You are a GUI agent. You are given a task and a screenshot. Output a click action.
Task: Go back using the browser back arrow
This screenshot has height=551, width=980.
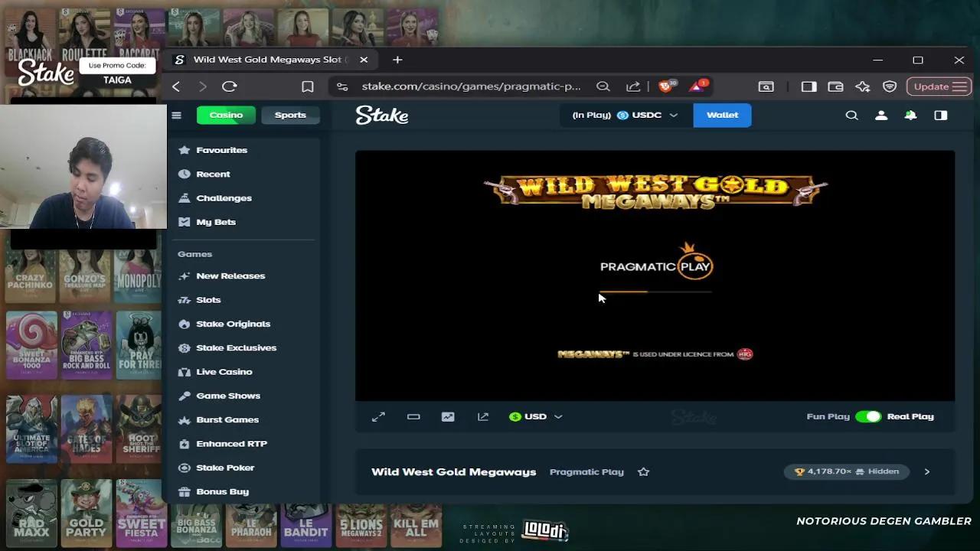click(x=176, y=86)
